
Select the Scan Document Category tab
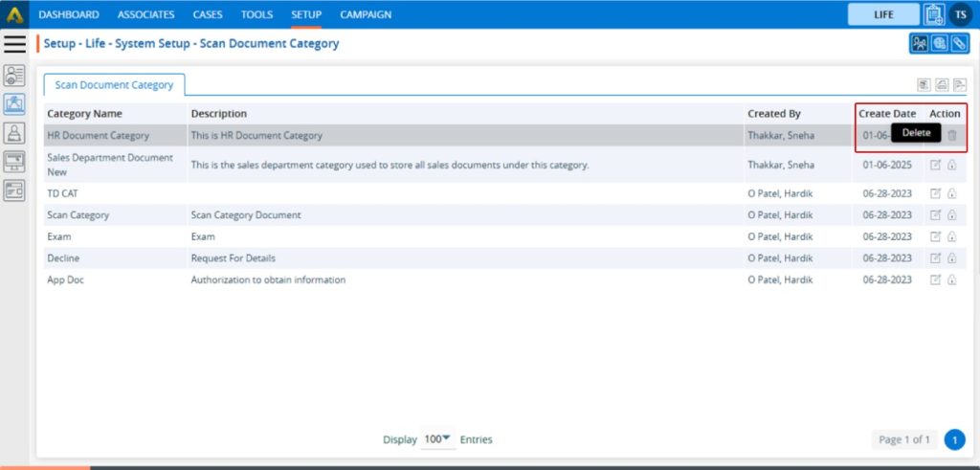tap(114, 84)
